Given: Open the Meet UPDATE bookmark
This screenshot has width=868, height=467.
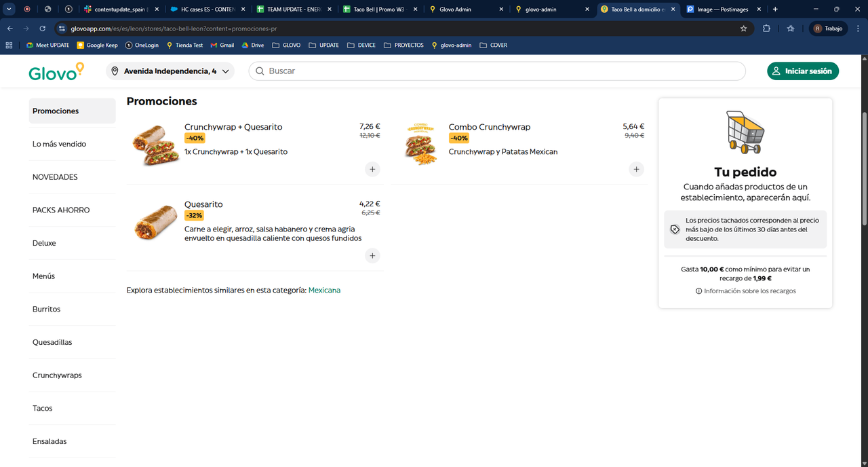Looking at the screenshot, I should tap(47, 45).
